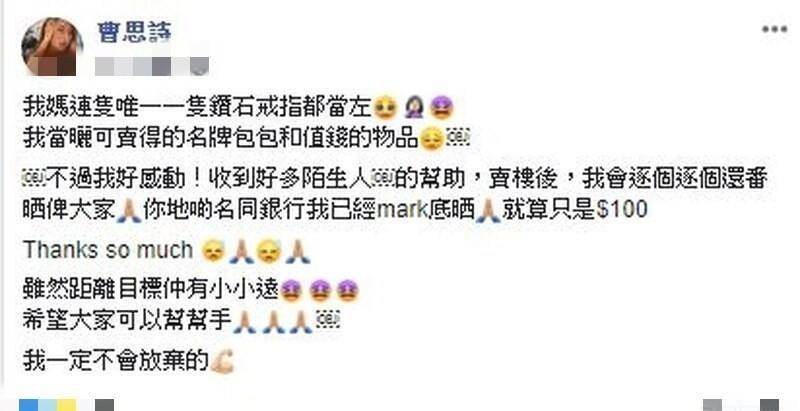
Task: Click the praying hands emoji before 就算只是
Action: 488,211
